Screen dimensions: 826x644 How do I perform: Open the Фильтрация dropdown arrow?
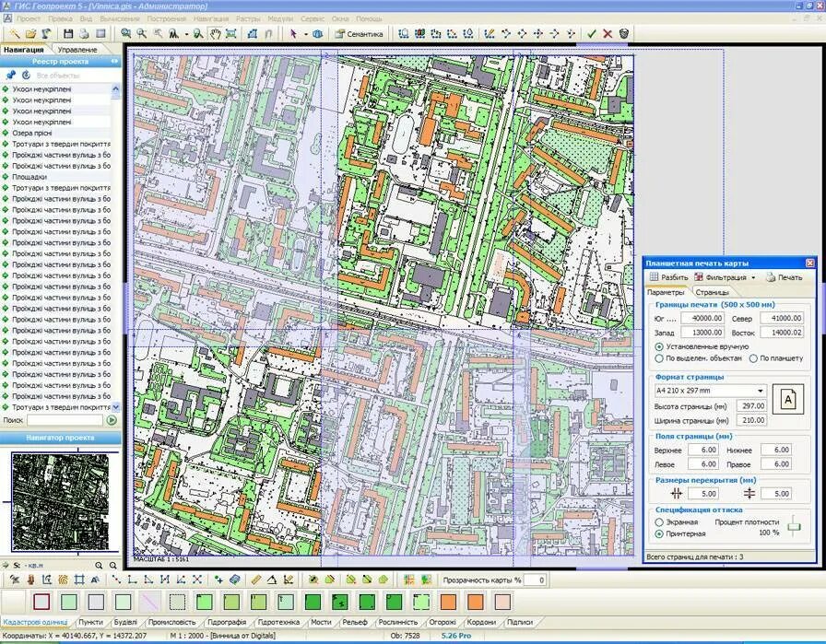click(753, 277)
